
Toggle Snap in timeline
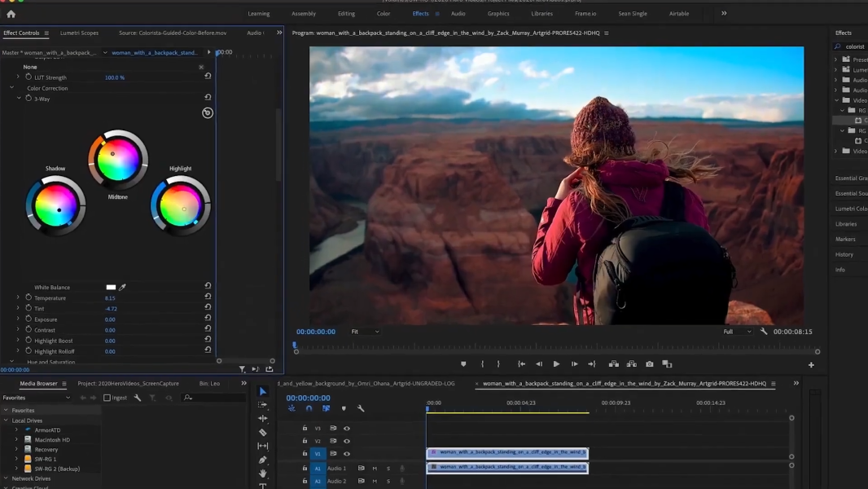click(x=309, y=408)
